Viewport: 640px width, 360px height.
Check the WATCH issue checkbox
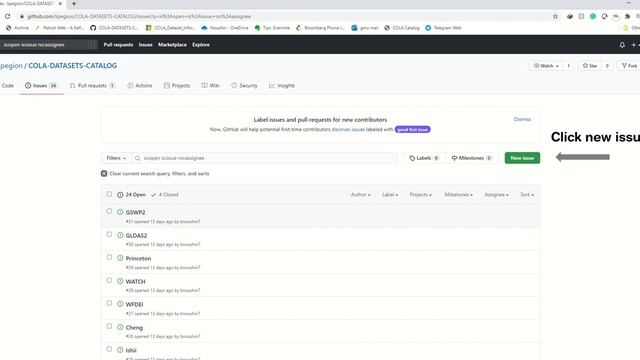click(x=109, y=280)
